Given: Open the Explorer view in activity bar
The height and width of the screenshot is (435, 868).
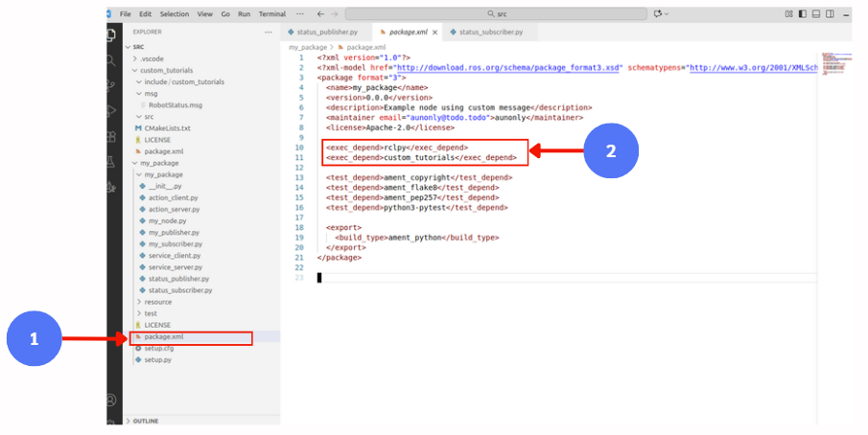Looking at the screenshot, I should pos(113,34).
